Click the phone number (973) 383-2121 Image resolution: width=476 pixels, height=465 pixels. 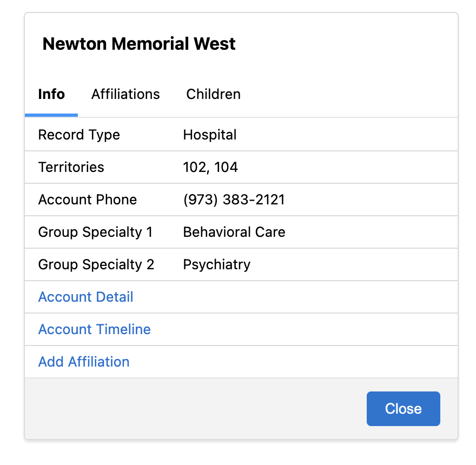pos(234,200)
